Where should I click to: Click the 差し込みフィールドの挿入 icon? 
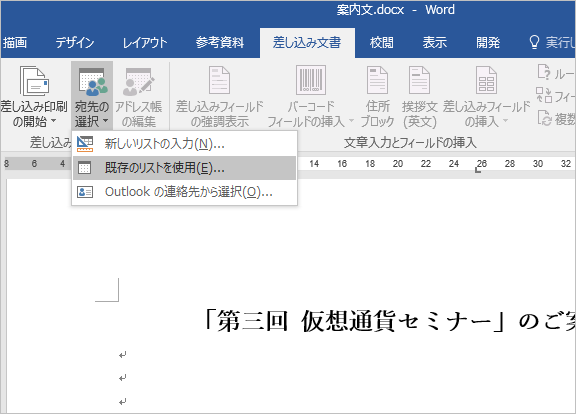point(486,80)
